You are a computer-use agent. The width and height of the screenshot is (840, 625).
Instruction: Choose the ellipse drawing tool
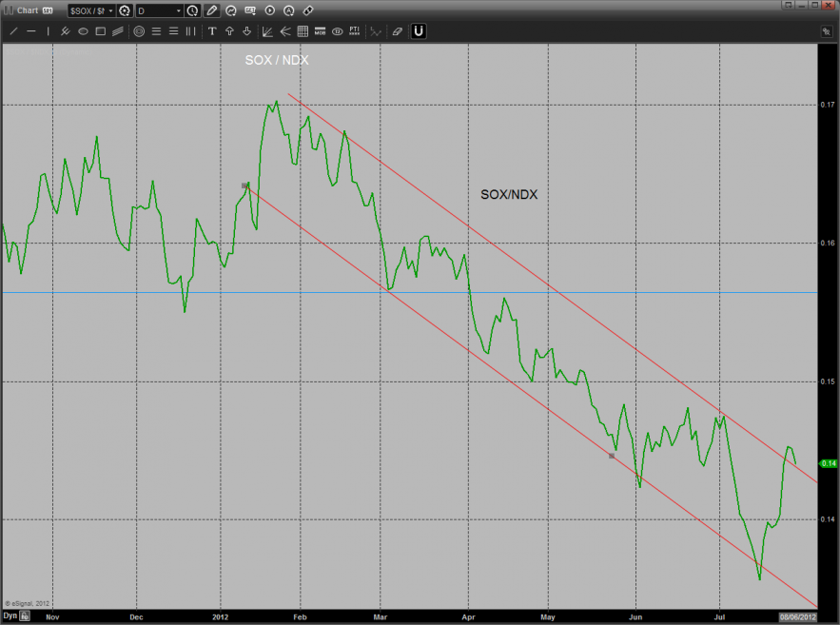[x=83, y=31]
